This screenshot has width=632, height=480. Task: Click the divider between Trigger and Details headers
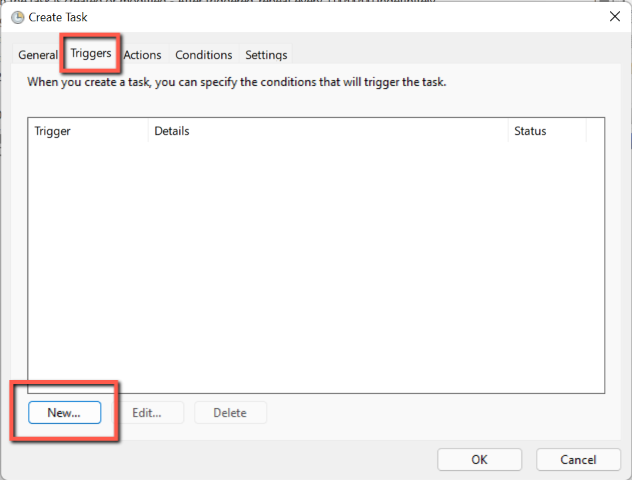tap(149, 131)
